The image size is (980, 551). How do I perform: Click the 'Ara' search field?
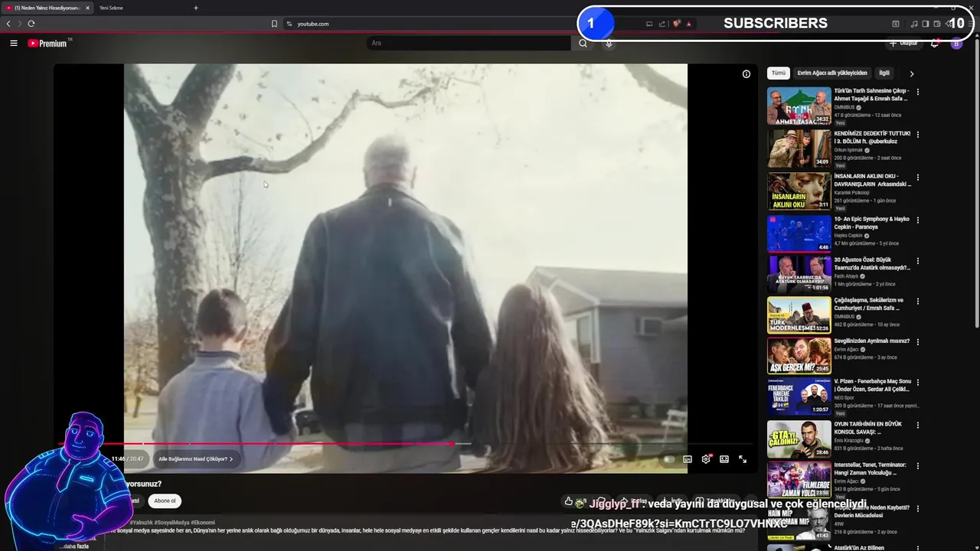point(469,43)
